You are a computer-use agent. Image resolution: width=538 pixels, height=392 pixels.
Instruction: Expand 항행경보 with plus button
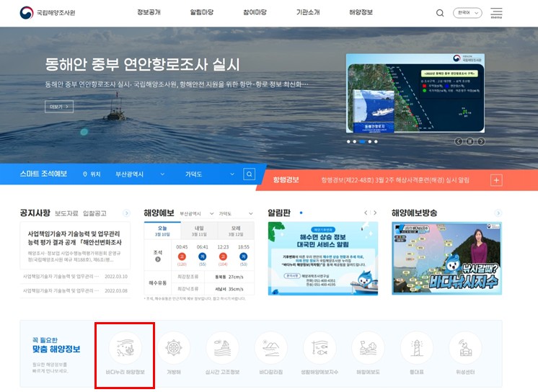[496, 180]
